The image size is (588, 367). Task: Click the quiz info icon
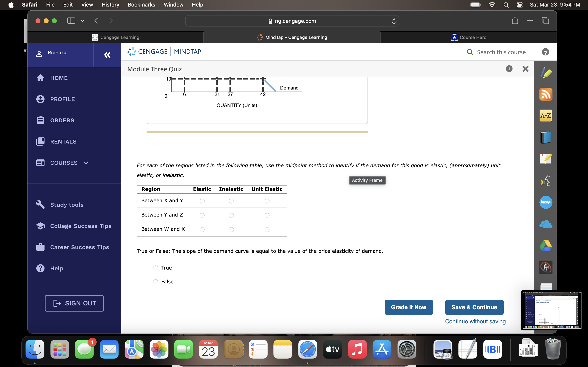pos(509,69)
